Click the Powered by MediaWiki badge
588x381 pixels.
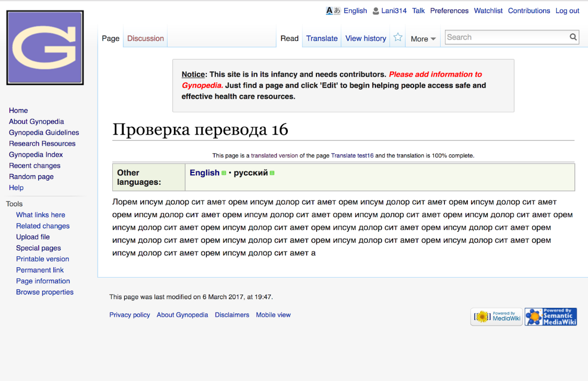(496, 317)
